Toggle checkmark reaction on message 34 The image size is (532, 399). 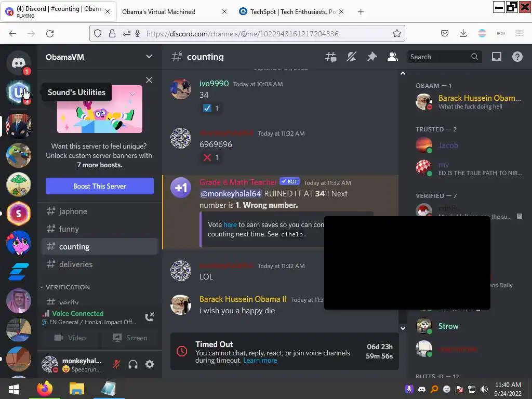(211, 108)
